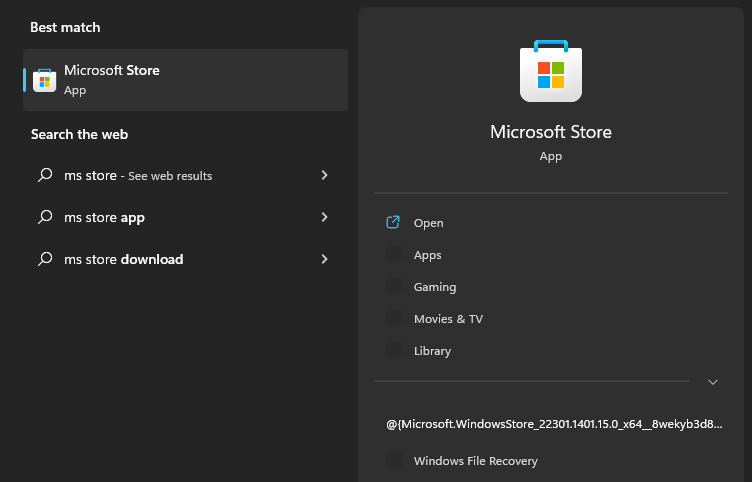The image size is (752, 482).
Task: Open the Library jump item
Action: coord(551,351)
